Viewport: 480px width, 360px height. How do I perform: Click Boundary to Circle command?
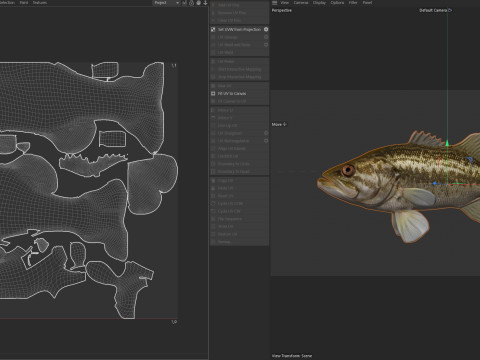[x=239, y=164]
